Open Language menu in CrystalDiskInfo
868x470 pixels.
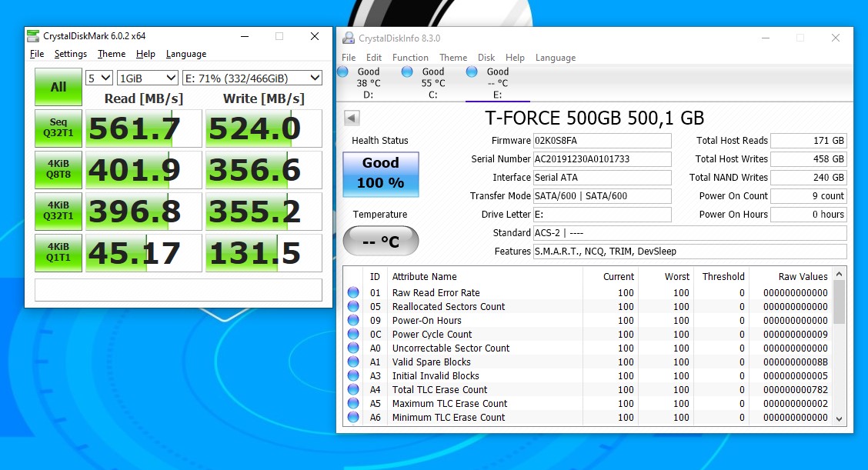(556, 58)
